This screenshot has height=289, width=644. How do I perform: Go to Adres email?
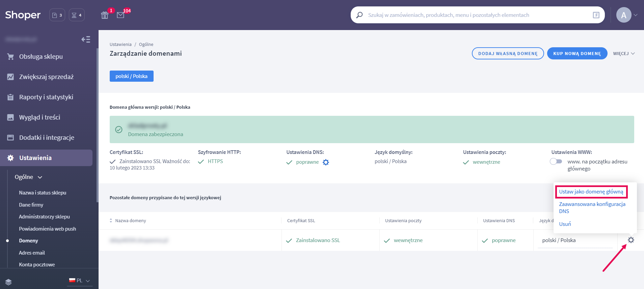(32, 253)
